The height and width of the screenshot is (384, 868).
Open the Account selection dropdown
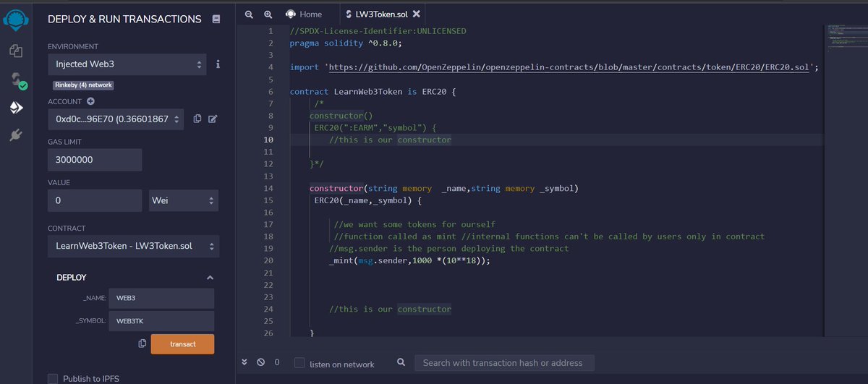point(116,119)
